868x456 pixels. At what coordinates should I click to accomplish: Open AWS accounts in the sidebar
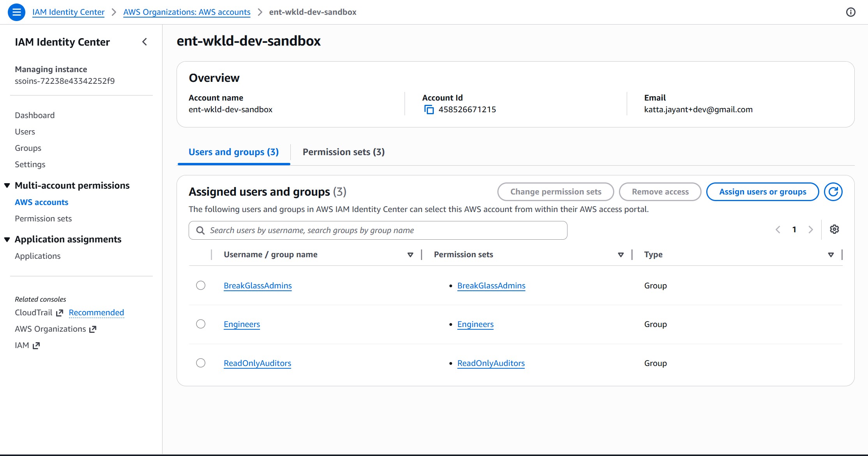tap(41, 202)
